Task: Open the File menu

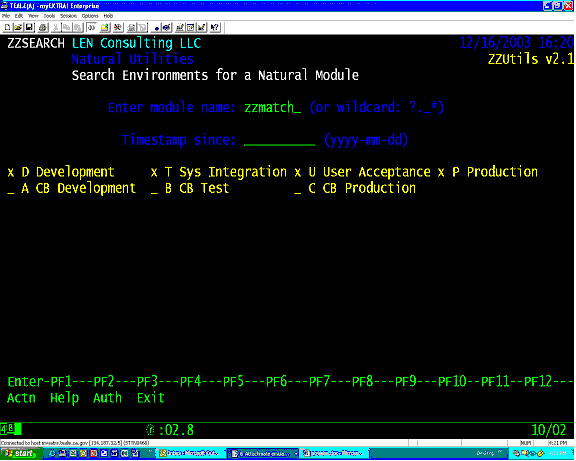Action: 6,16
